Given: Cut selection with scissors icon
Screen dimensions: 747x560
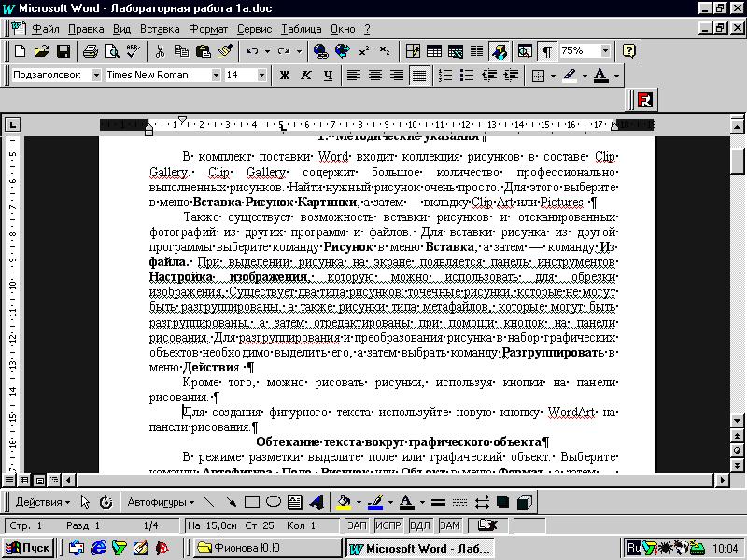Looking at the screenshot, I should [160, 51].
